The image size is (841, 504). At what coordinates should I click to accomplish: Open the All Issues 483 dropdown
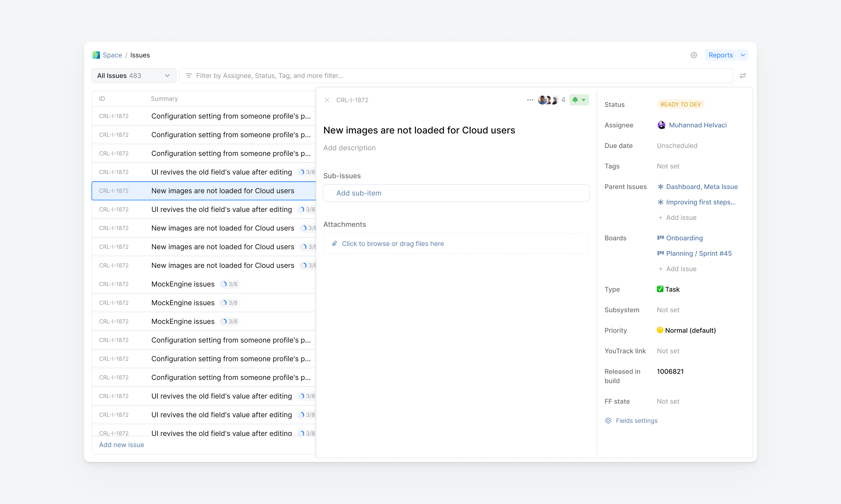point(134,75)
